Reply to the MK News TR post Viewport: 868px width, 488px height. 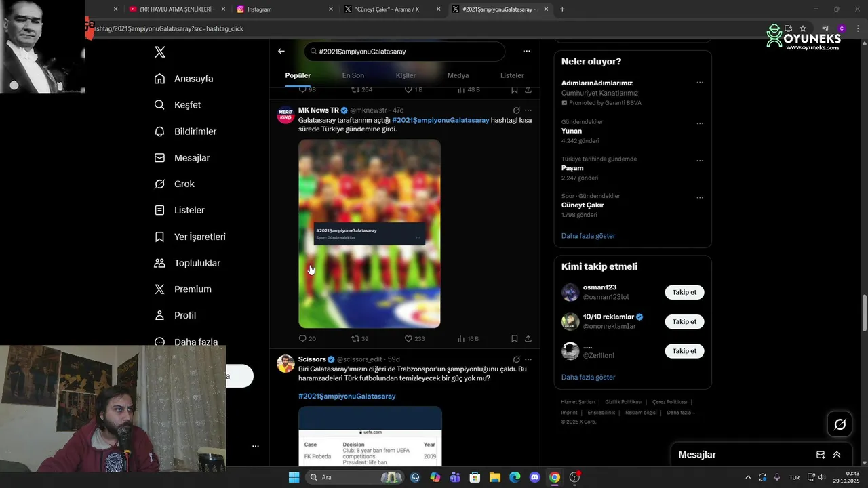307,338
